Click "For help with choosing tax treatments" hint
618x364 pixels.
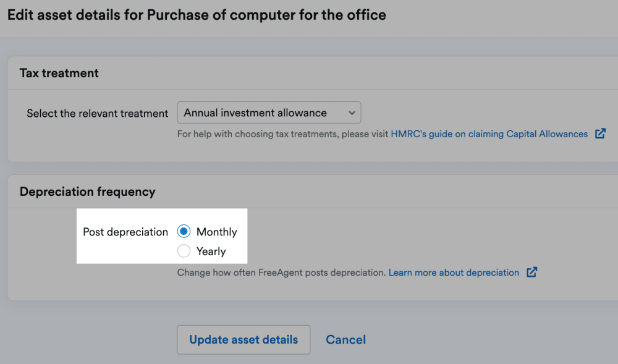click(282, 134)
